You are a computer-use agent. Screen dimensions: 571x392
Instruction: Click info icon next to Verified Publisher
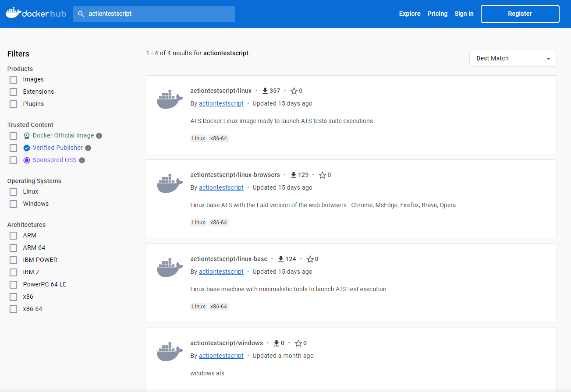tap(88, 148)
